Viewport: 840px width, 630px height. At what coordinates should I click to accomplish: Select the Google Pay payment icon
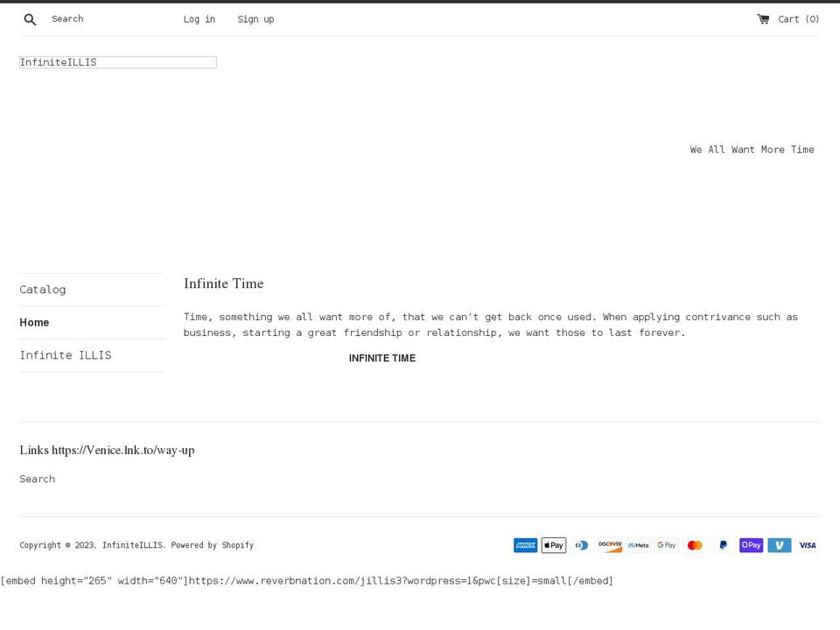pos(667,545)
